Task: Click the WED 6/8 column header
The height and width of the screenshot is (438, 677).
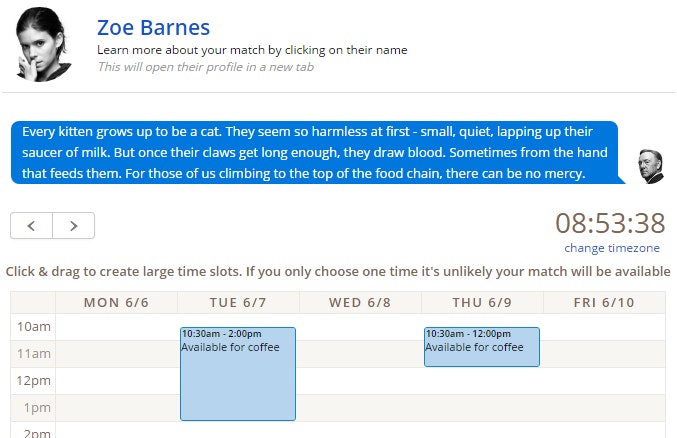Action: coord(360,303)
